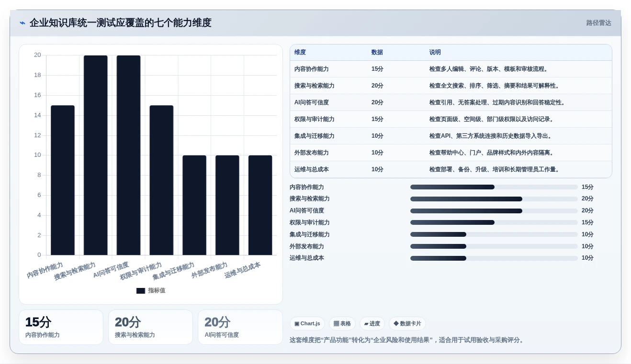Select the 集成与迁移能力 table row name
631x364 pixels.
[x=315, y=136]
